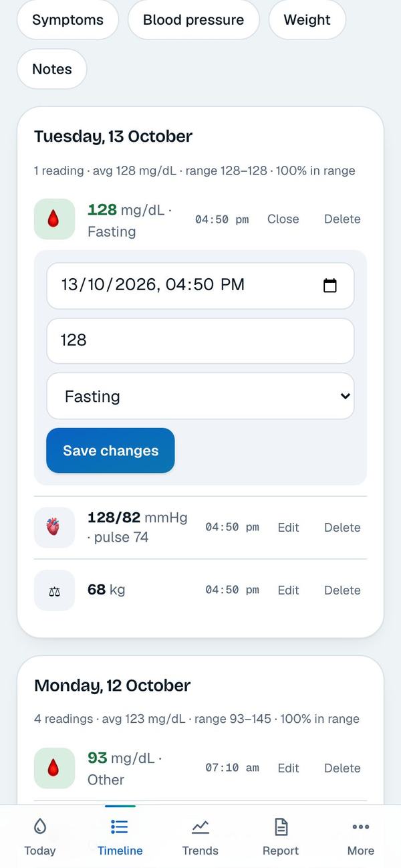Screen dimensions: 401x868
Task: Edit the 128/82 mmHg entry
Action: (288, 528)
